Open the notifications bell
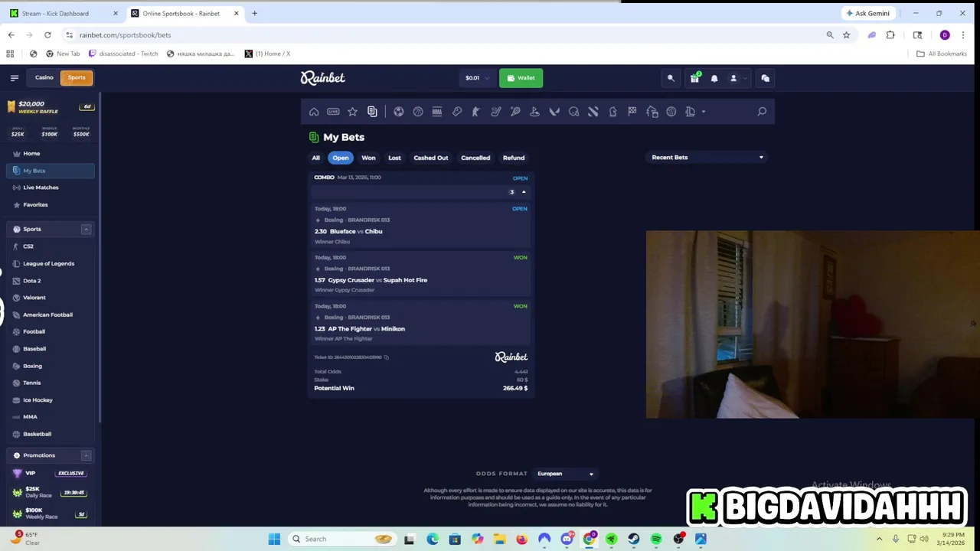Screen dimensions: 980x551 (x=714, y=78)
